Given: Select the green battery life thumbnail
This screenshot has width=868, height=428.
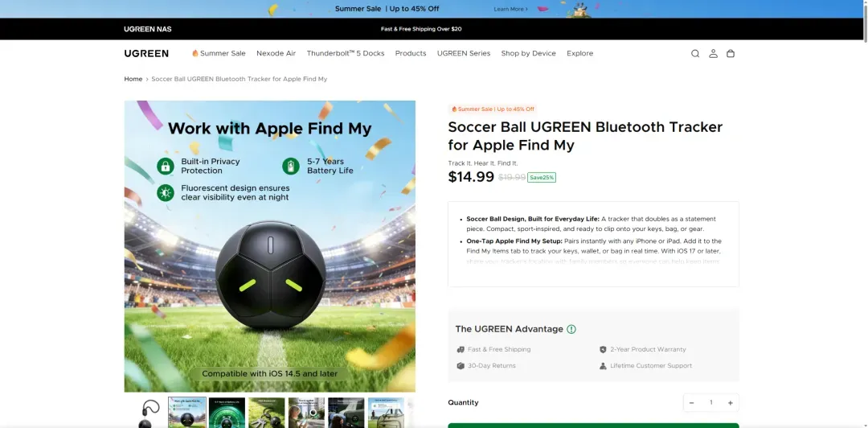Looking at the screenshot, I should [x=227, y=413].
